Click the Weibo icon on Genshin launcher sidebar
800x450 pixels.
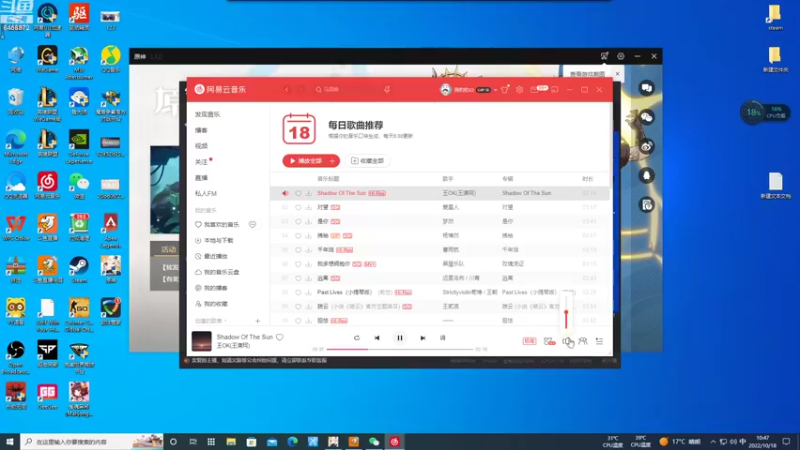click(646, 146)
